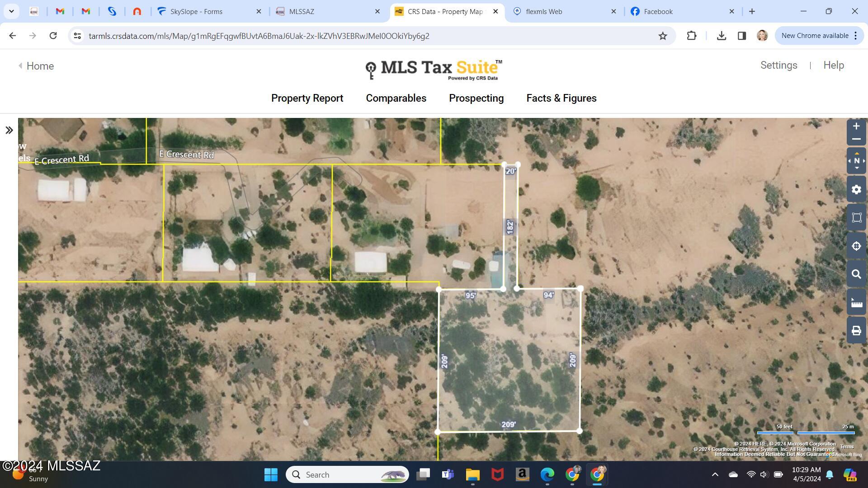The image size is (868, 488).
Task: Show hidden system tray icons
Action: point(715,474)
